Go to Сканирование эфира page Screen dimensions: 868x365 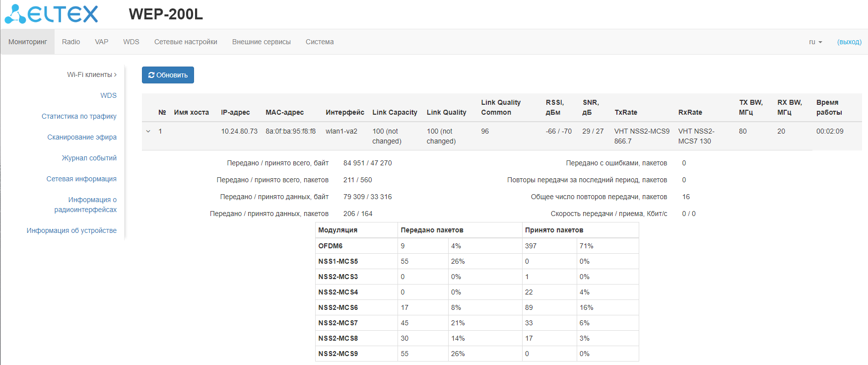82,138
